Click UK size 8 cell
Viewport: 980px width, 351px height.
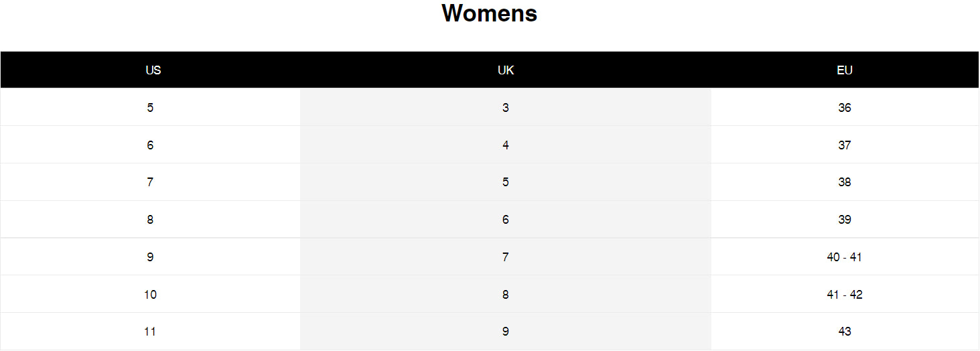pos(506,295)
